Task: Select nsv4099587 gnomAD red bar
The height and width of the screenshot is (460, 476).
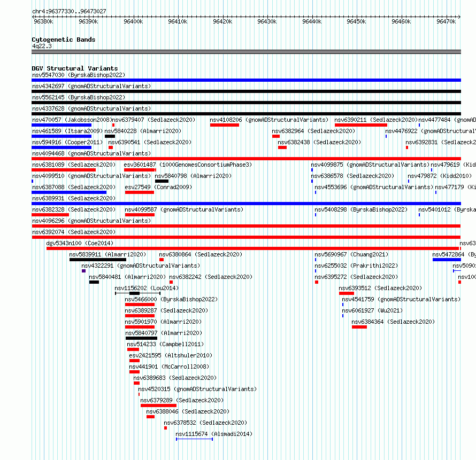Action: [140, 215]
